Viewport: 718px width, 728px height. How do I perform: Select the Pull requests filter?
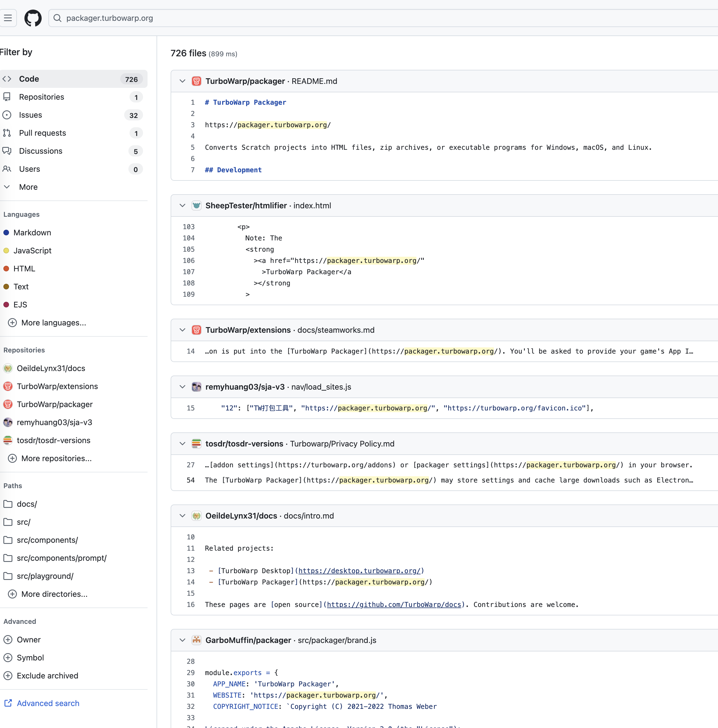[73, 133]
